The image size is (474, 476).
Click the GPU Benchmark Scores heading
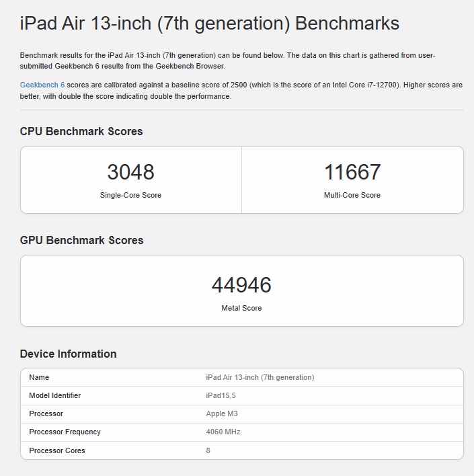[x=81, y=241]
